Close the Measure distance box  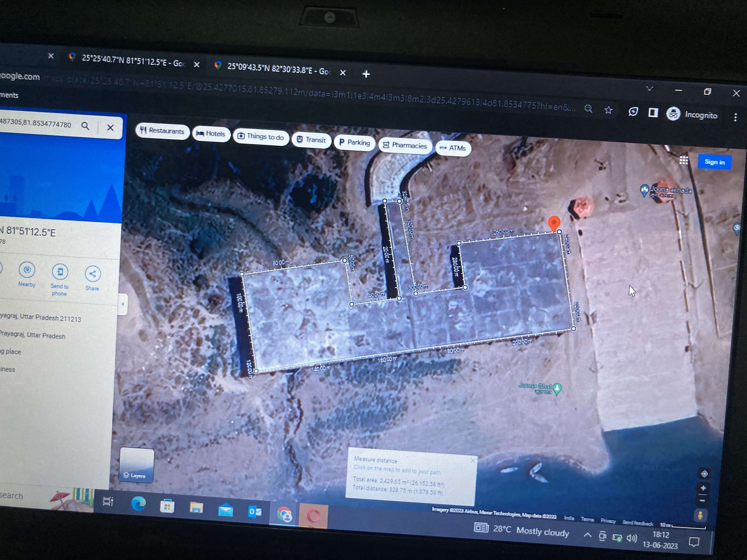click(x=473, y=460)
